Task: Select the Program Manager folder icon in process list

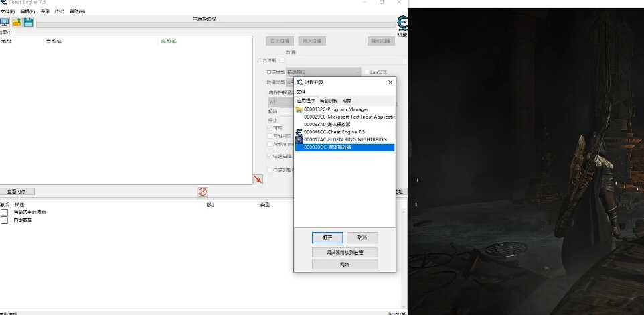Action: [299, 109]
